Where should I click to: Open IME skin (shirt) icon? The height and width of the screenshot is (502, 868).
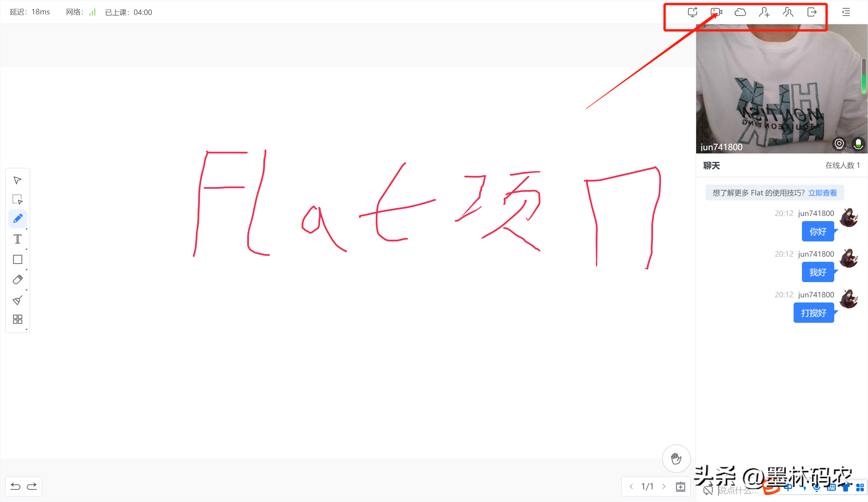click(x=846, y=487)
